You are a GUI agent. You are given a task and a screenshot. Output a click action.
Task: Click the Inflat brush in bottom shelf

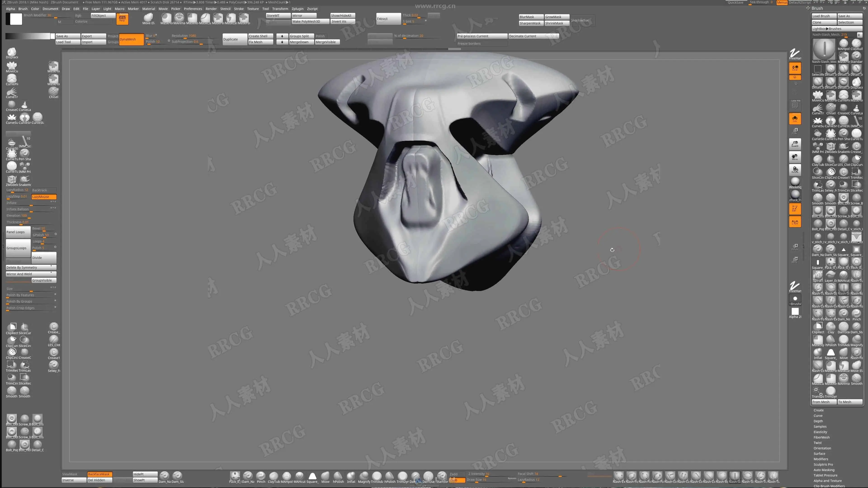[351, 476]
